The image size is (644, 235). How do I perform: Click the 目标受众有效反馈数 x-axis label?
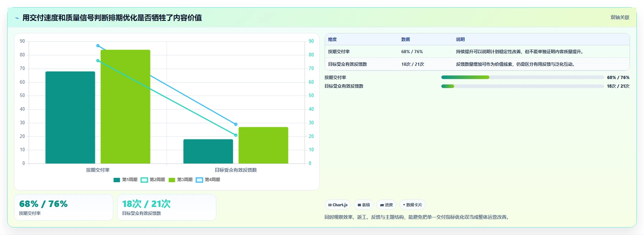tap(236, 170)
